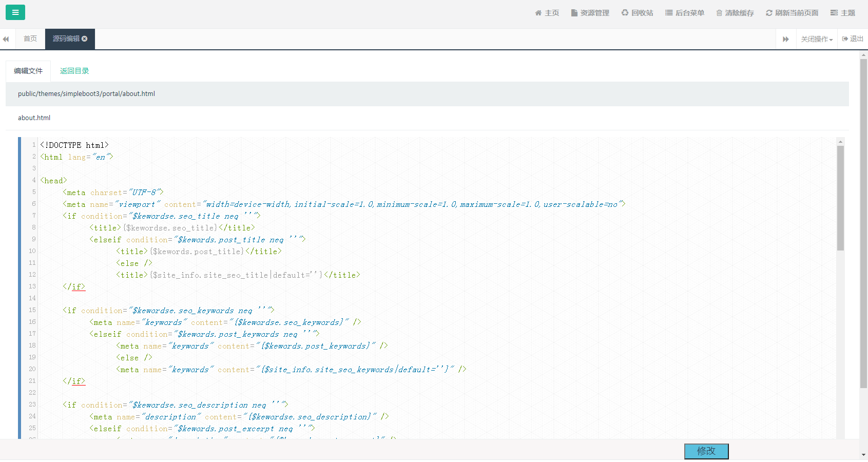The width and height of the screenshot is (868, 462).
Task: Click the <else /> tag on line 11
Action: [x=134, y=263]
